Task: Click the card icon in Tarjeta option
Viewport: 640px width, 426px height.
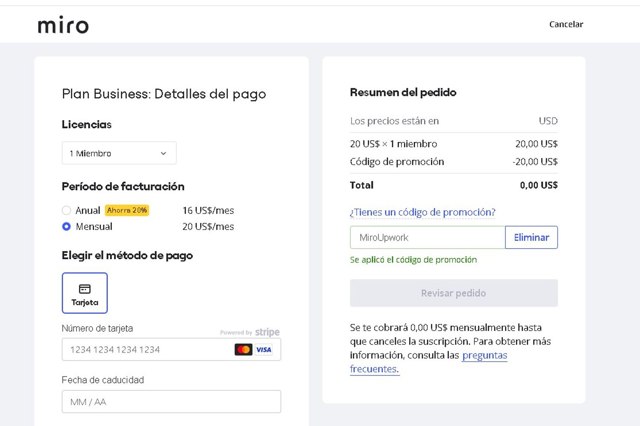Action: 85,289
